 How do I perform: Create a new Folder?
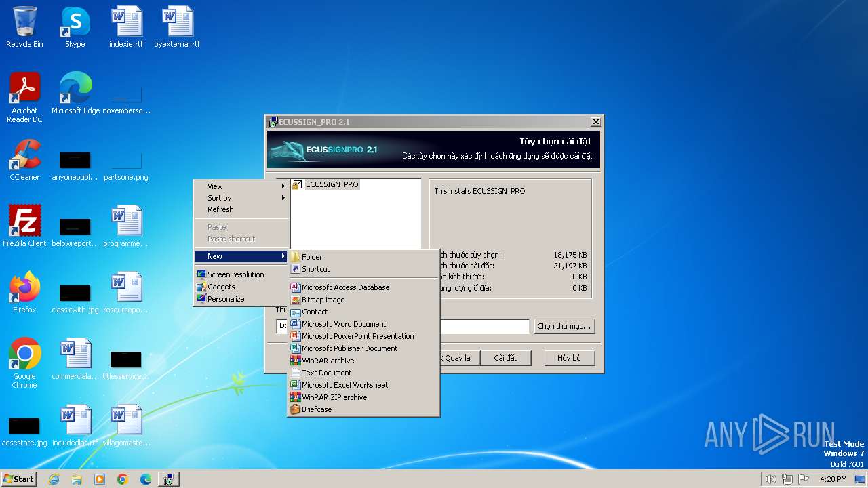click(363, 257)
